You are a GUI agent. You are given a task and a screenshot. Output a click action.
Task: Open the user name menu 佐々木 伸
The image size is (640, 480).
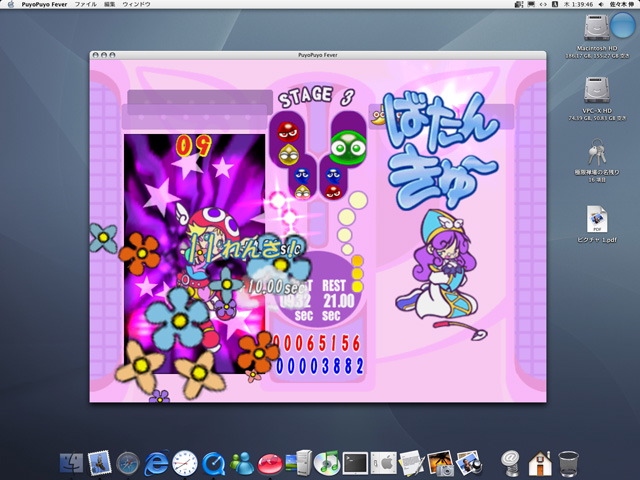pos(622,4)
